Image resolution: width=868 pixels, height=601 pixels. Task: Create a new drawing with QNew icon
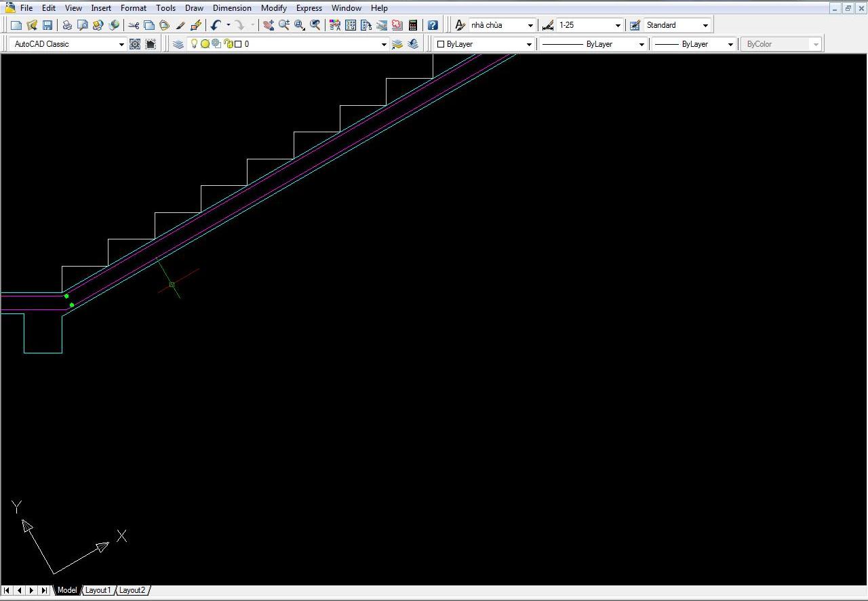coord(16,25)
